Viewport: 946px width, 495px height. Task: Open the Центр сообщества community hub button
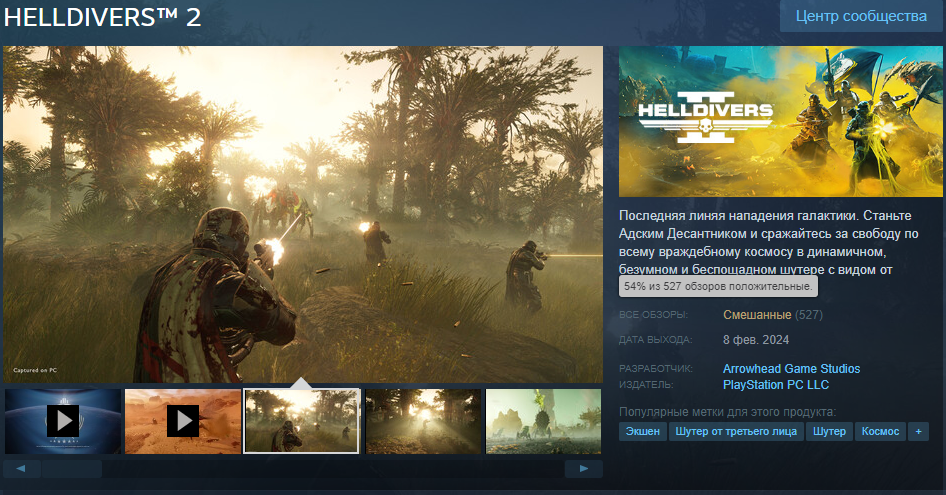click(861, 16)
